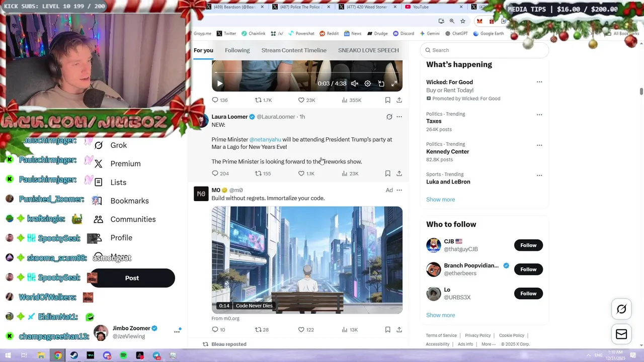The height and width of the screenshot is (362, 644).
Task: View analytics showing 355K views
Action: click(351, 100)
